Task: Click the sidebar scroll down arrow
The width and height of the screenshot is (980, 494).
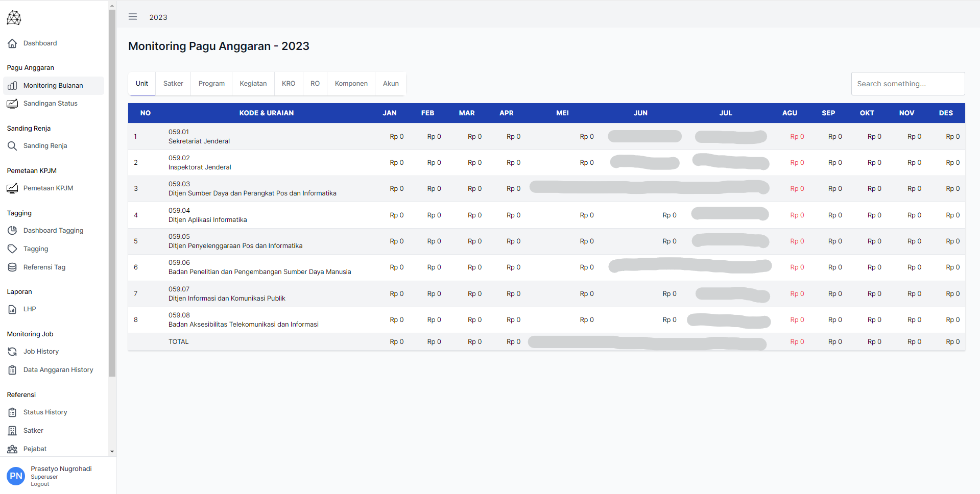Action: 112,452
